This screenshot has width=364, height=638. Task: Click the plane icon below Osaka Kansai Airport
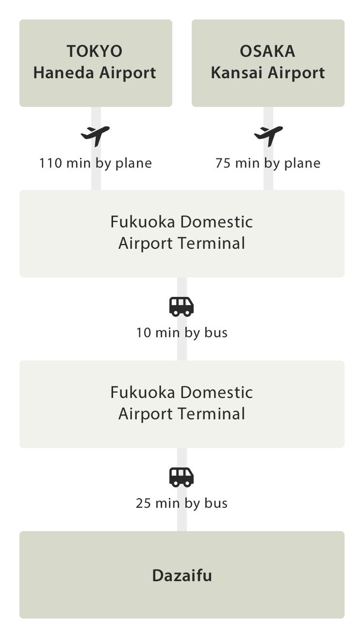(268, 136)
